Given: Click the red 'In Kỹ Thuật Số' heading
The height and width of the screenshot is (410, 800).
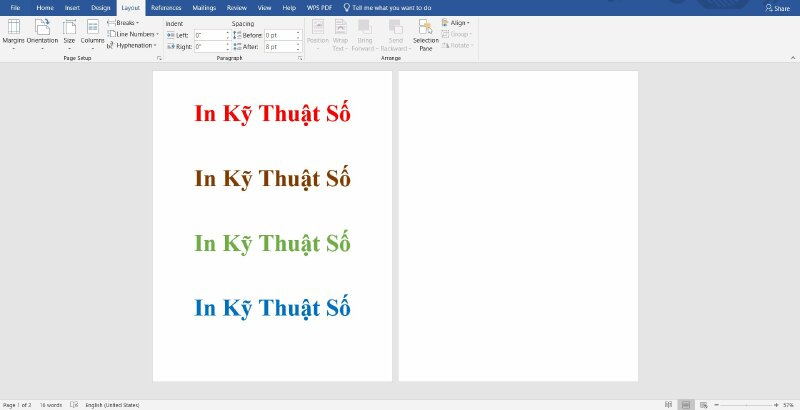Looking at the screenshot, I should click(x=272, y=113).
